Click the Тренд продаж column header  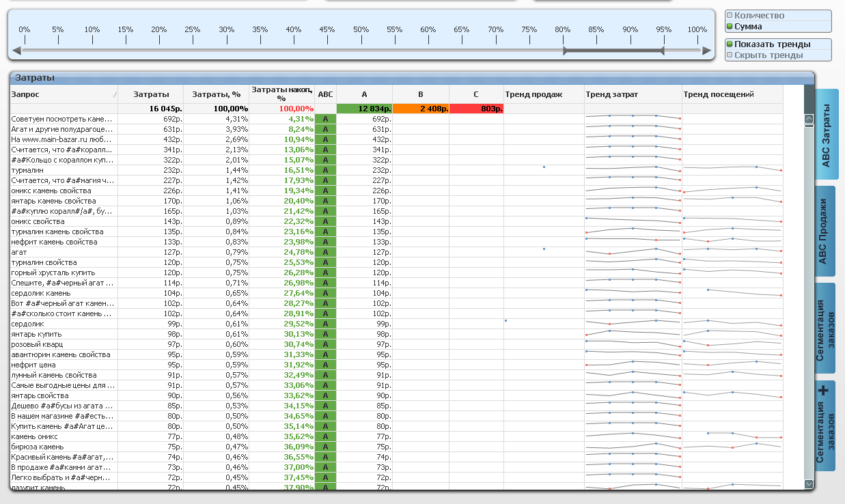tap(544, 94)
